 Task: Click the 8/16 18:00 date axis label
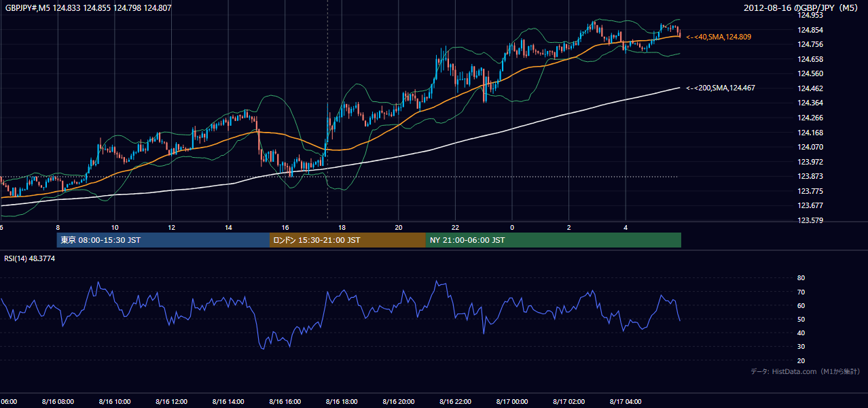pos(342,402)
